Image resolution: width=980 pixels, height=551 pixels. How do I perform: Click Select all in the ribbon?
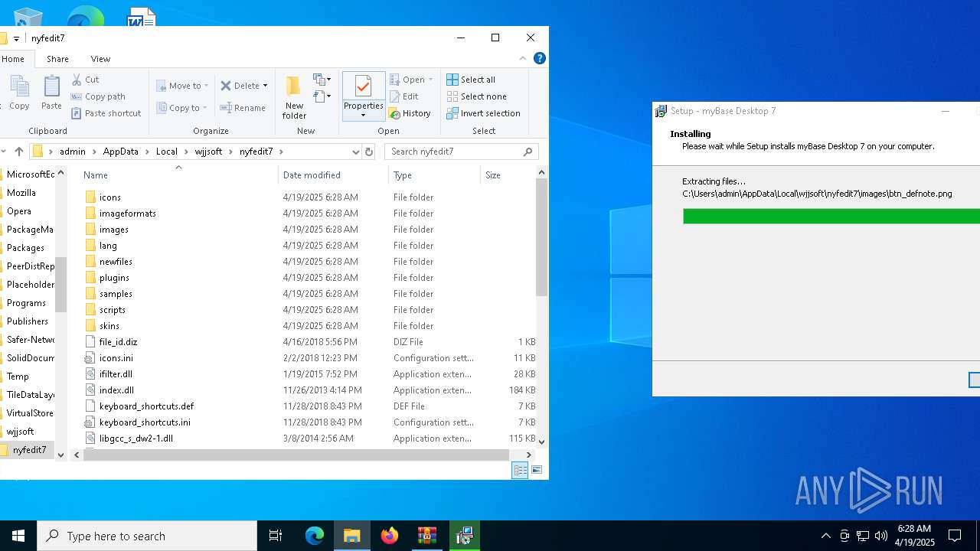pos(471,80)
